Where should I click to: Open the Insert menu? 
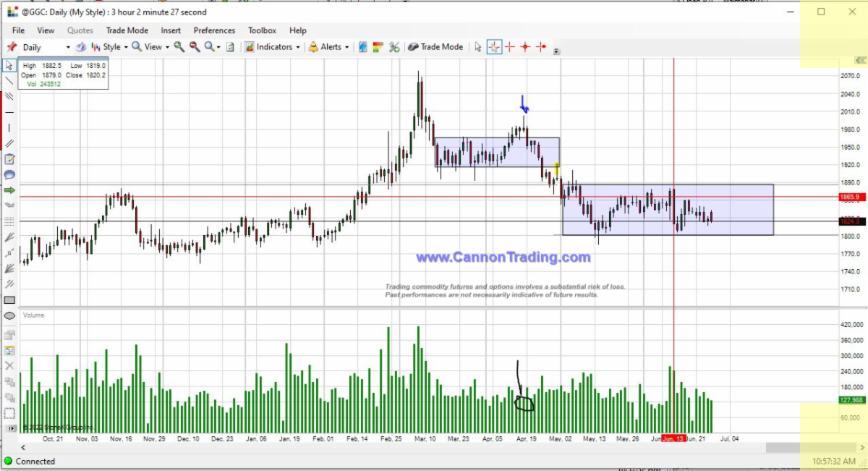(171, 30)
